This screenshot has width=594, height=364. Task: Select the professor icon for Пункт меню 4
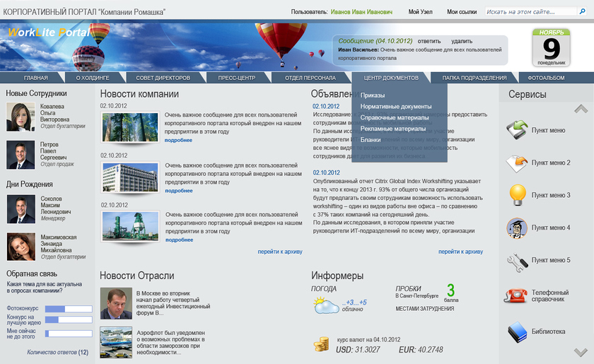tap(517, 228)
